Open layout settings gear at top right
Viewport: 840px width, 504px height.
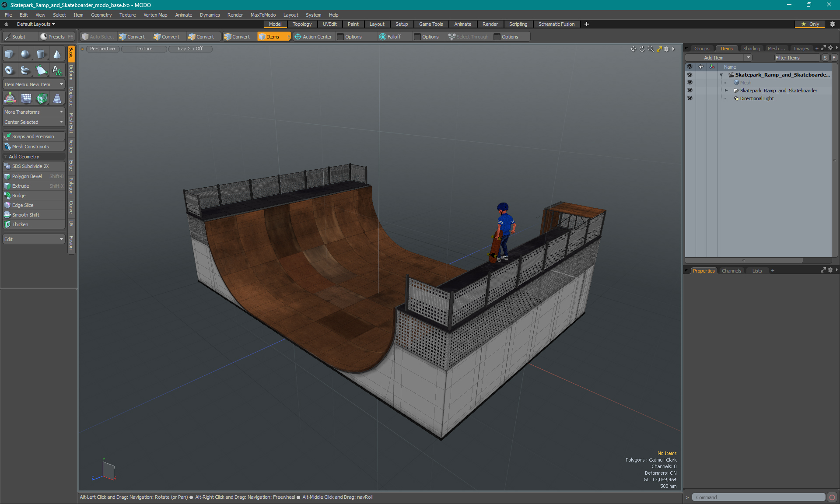(x=833, y=24)
